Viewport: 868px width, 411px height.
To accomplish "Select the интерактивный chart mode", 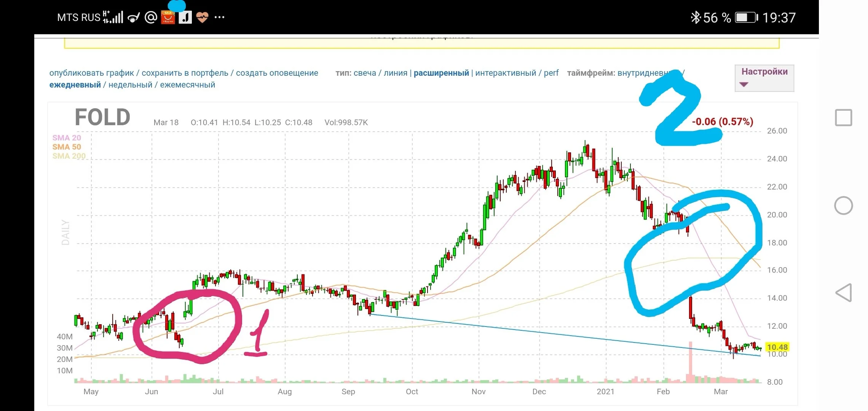I will (506, 73).
